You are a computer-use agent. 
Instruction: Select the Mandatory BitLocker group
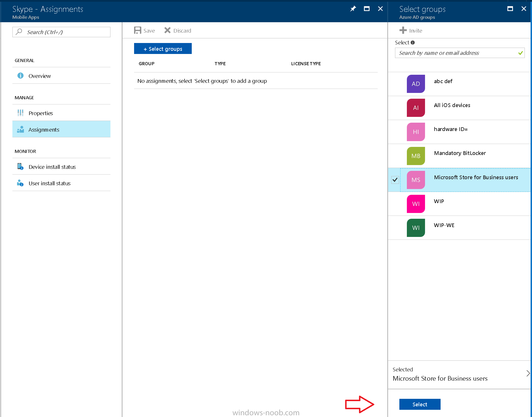tap(459, 156)
